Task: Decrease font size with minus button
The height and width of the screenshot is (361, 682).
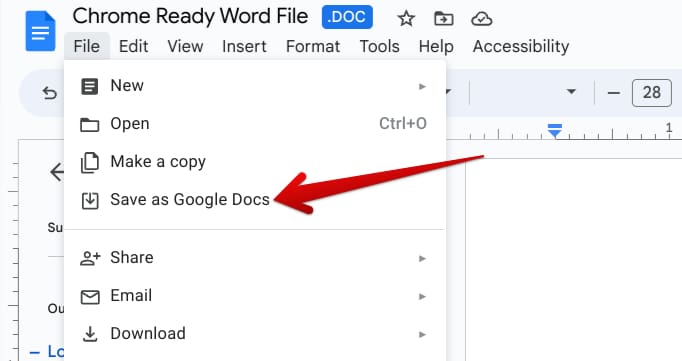Action: click(x=613, y=93)
